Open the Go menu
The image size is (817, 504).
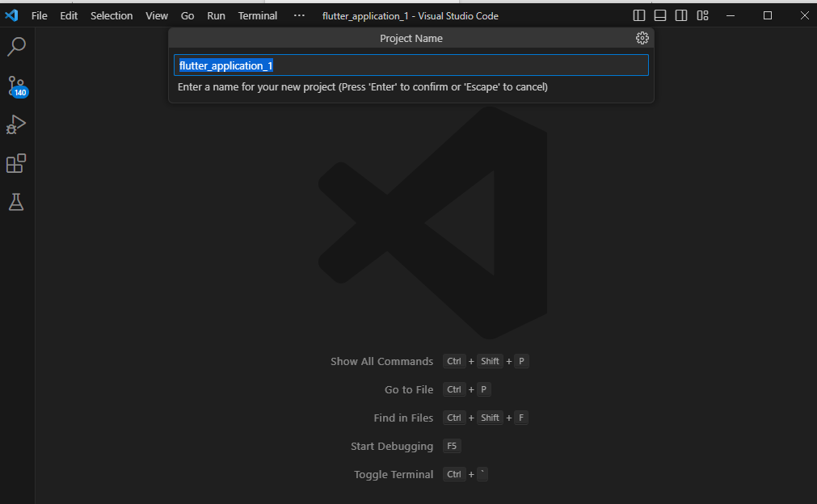(187, 15)
